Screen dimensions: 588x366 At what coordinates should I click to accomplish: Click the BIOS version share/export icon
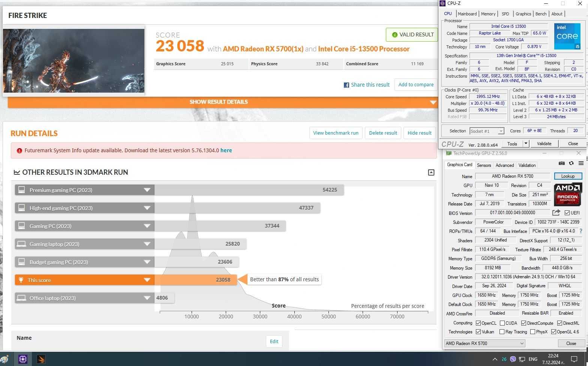(x=556, y=213)
